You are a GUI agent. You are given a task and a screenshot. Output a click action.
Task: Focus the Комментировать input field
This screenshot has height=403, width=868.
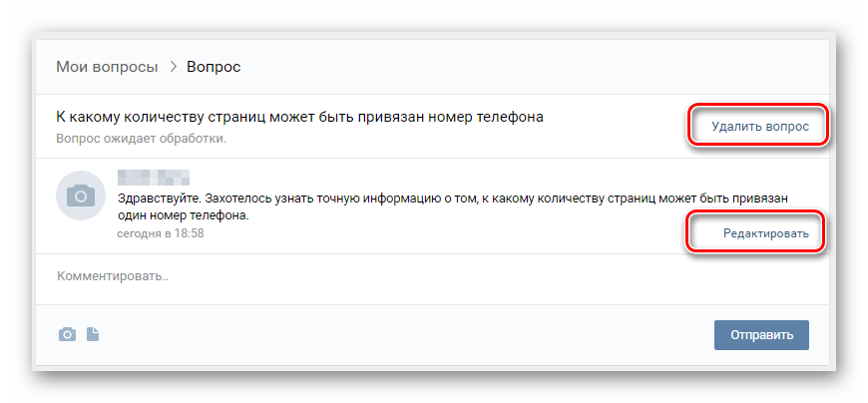(x=399, y=275)
